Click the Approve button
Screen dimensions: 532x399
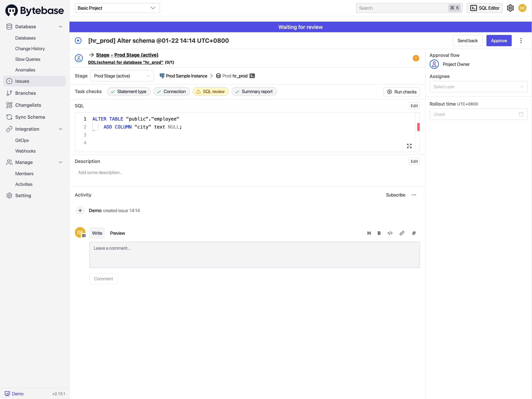pyautogui.click(x=499, y=41)
